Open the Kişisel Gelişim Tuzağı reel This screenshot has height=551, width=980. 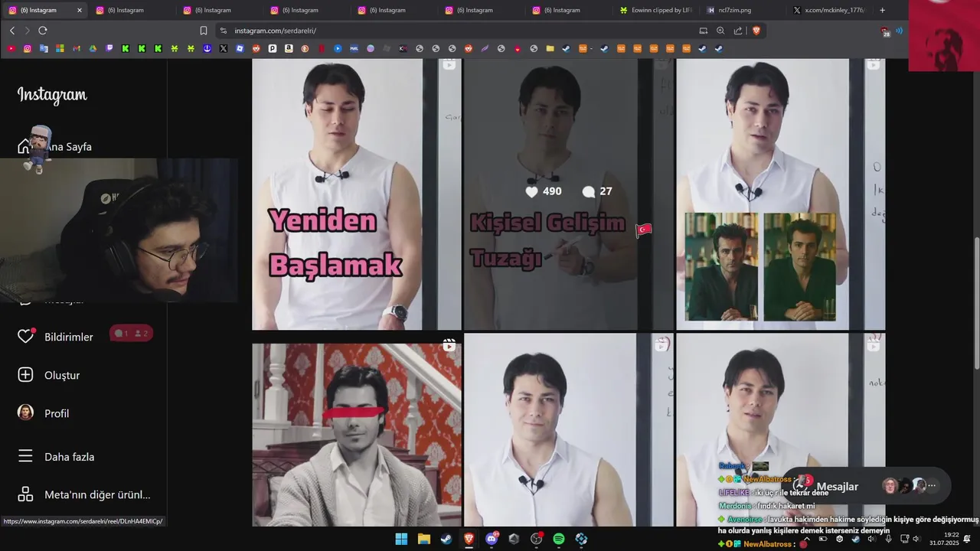pos(568,194)
